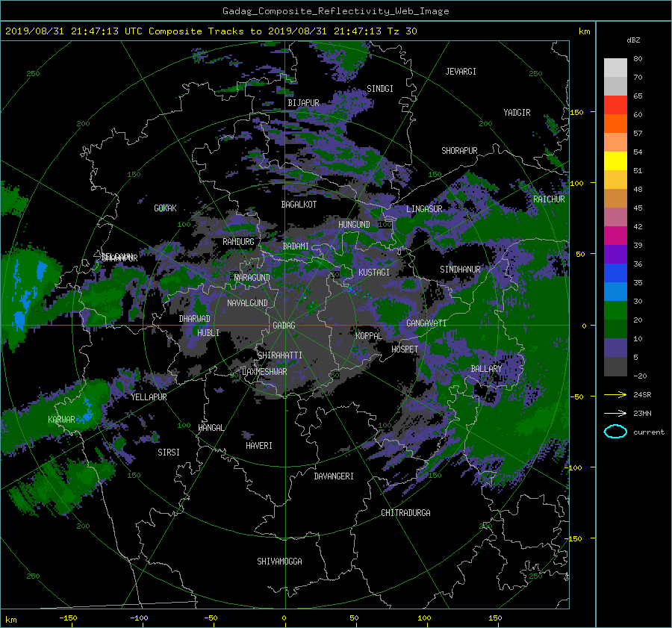
Task: Pick the dark gray -20 dBZ swatch
Action: pos(615,366)
